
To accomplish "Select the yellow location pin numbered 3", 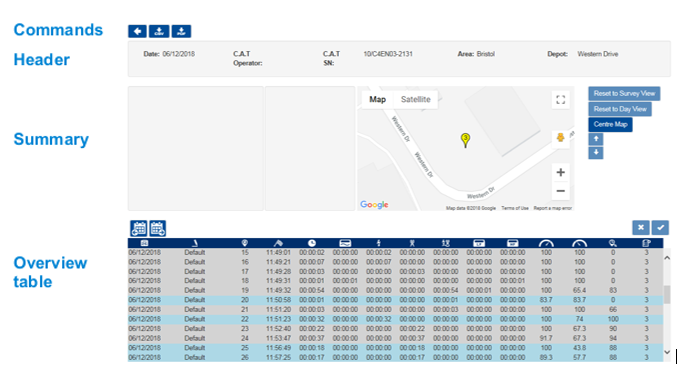I will pos(465,140).
